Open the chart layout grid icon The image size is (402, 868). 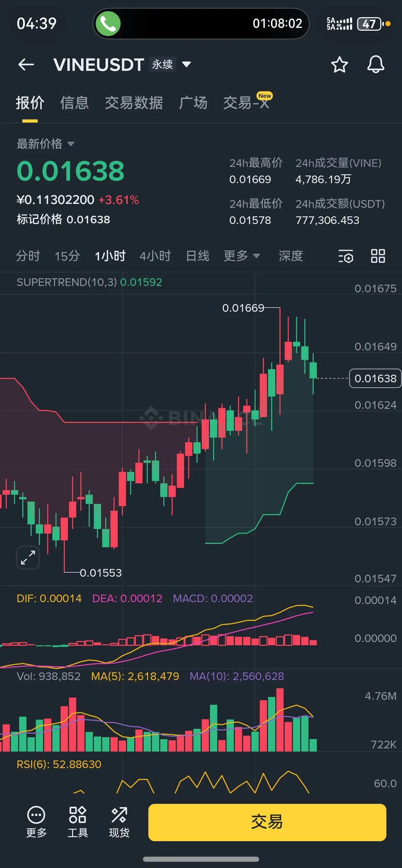tap(378, 256)
